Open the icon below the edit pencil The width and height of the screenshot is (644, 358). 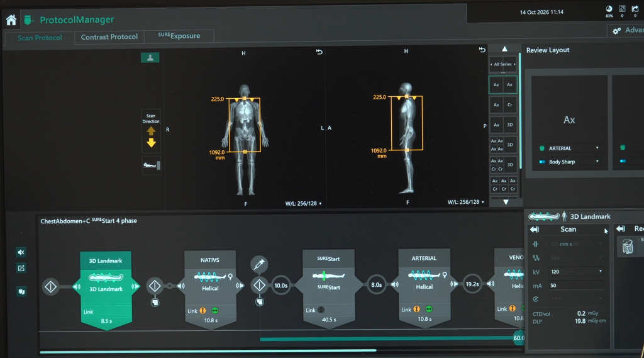point(21,292)
